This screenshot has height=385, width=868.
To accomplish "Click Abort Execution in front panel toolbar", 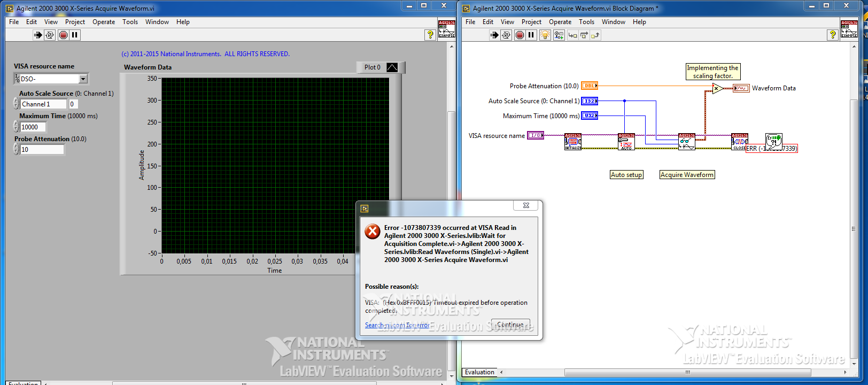I will pos(63,35).
